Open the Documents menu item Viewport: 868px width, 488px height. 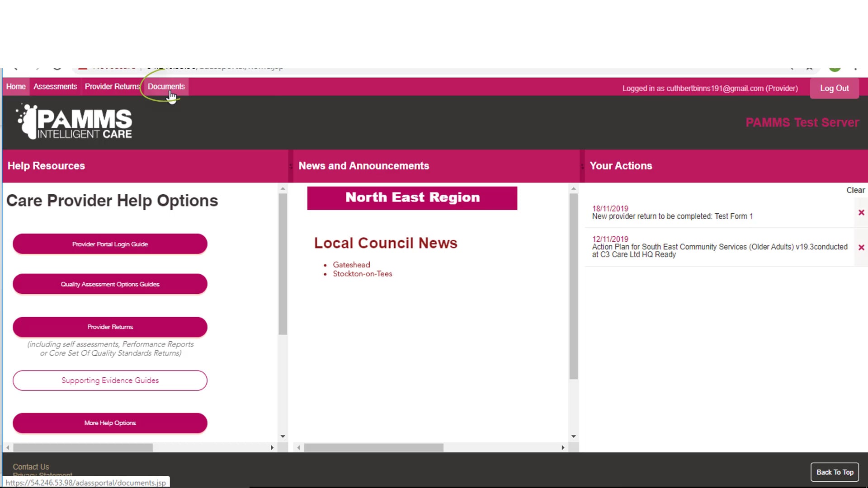[x=166, y=86]
